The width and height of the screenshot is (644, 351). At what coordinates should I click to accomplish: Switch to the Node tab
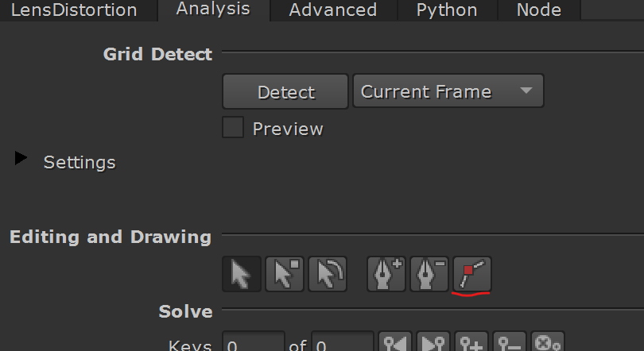[539, 10]
